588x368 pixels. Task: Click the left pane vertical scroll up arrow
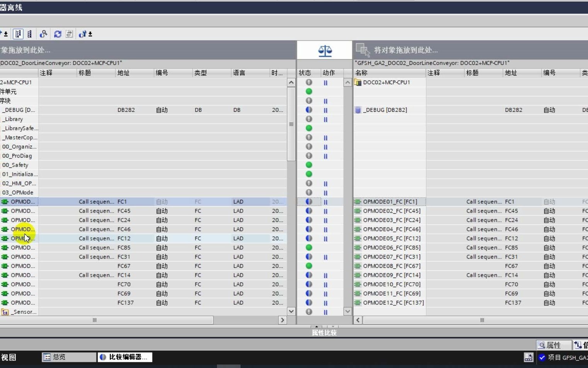(x=291, y=82)
